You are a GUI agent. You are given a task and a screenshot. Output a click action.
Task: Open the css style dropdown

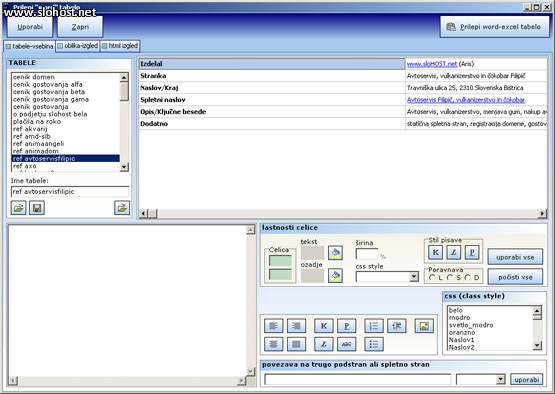coord(414,276)
